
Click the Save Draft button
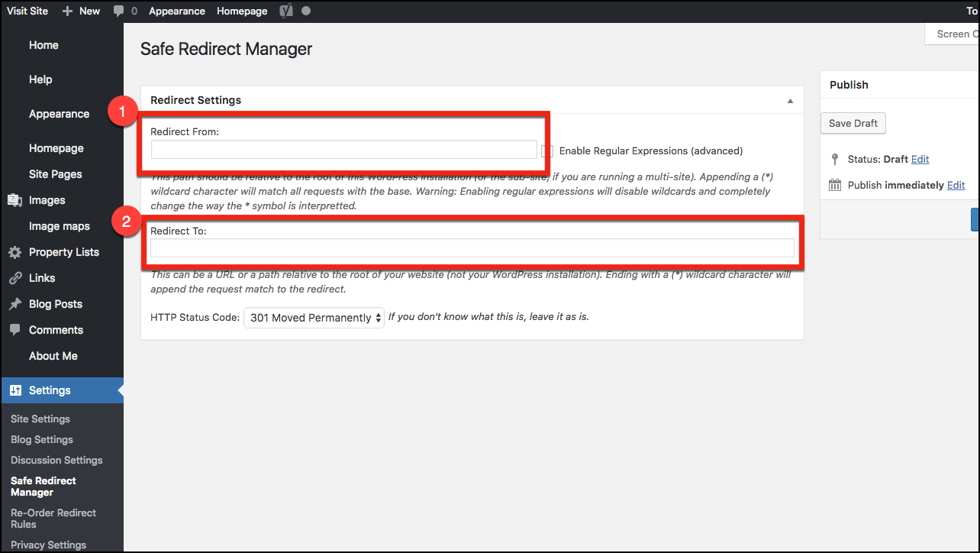[x=853, y=123]
